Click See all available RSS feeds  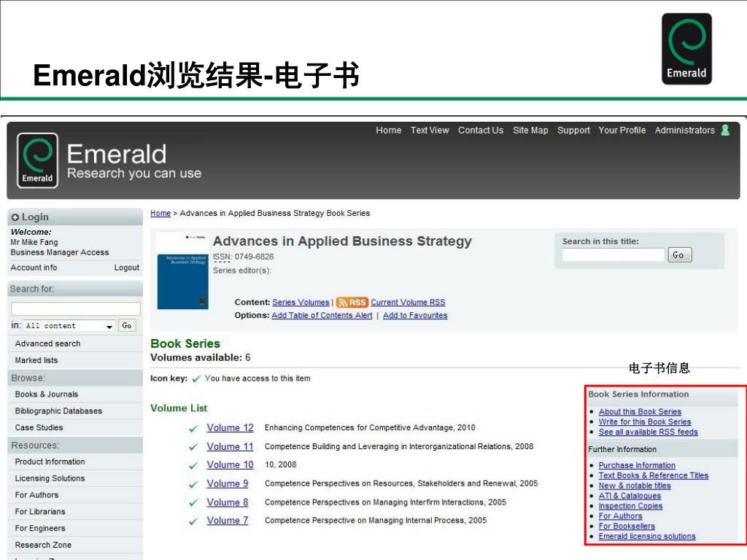648,432
